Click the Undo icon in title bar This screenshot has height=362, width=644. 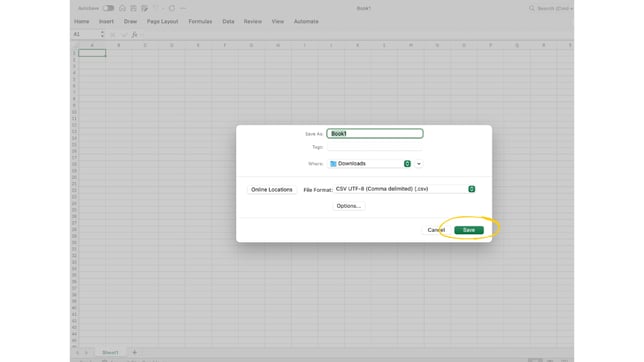pos(156,8)
